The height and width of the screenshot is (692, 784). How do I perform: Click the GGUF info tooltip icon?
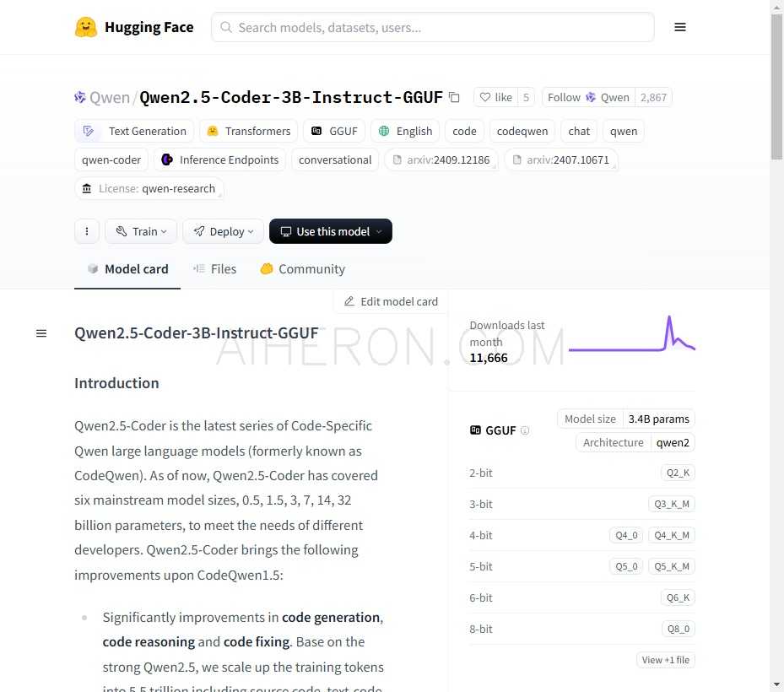tap(524, 430)
